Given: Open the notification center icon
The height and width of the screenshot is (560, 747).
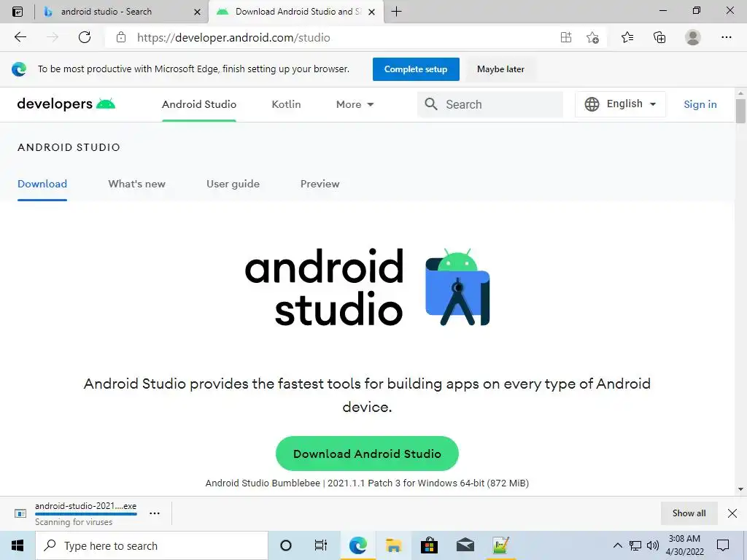Looking at the screenshot, I should (723, 545).
